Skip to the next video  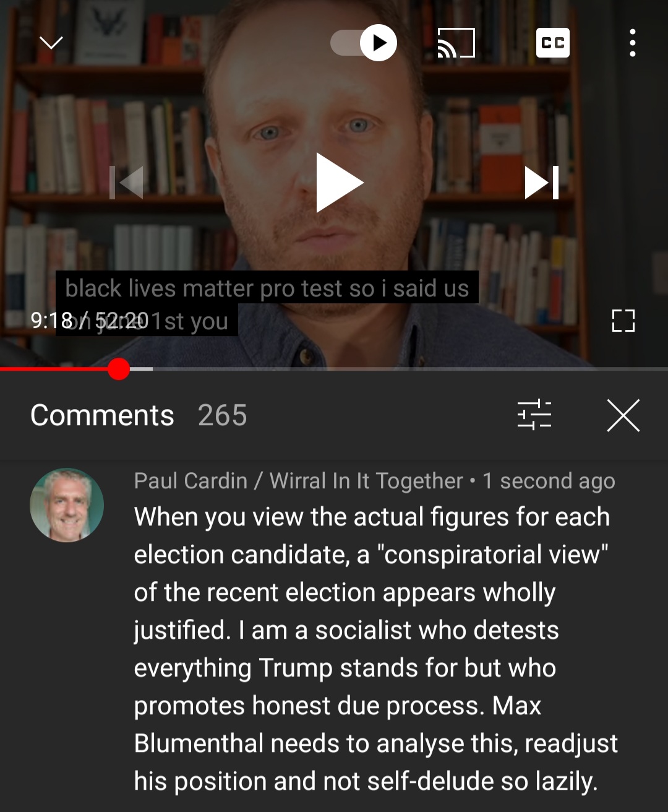tap(542, 183)
